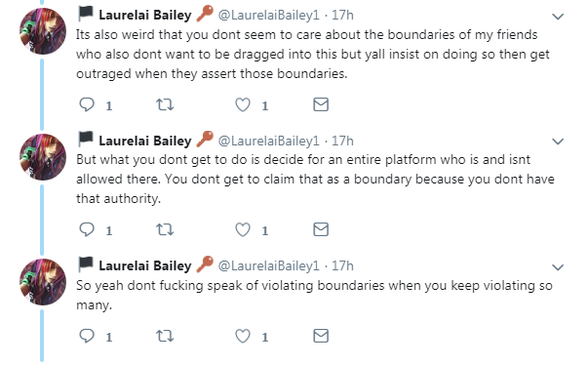Open the first tweet's chevron menu
588x365 pixels.
point(558,17)
